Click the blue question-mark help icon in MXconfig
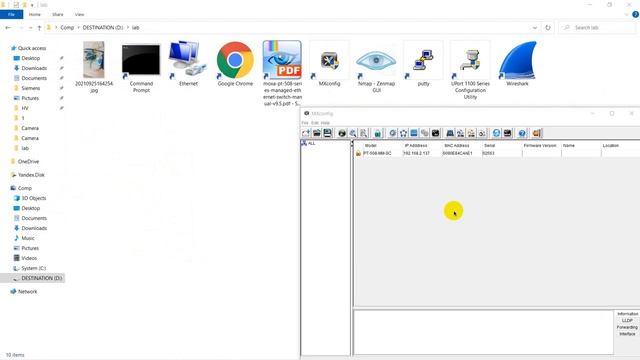Image resolution: width=640 pixels, height=360 pixels. pyautogui.click(x=522, y=133)
